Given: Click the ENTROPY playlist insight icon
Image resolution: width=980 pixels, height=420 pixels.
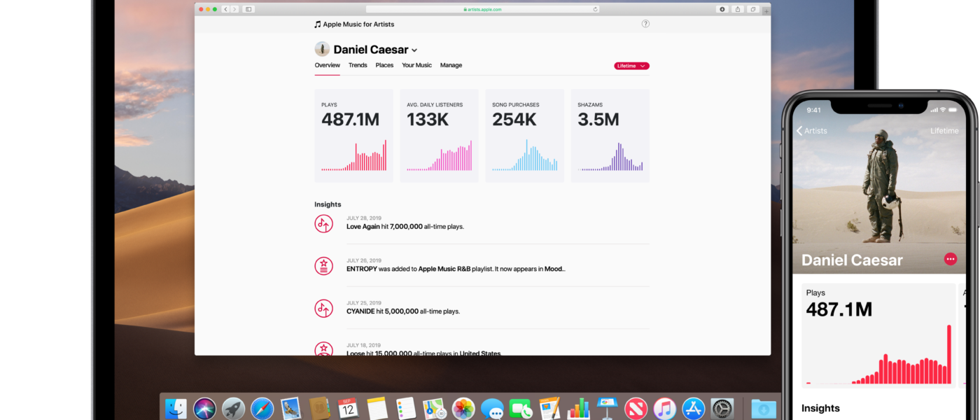Looking at the screenshot, I should click(x=323, y=266).
